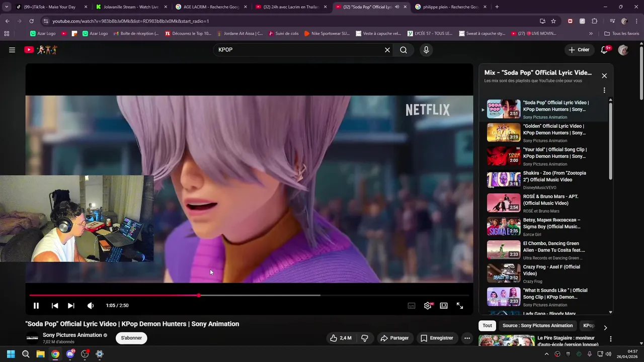Viewport: 644px width, 362px height.
Task: Toggle subtitles in the video player
Action: [412, 306]
